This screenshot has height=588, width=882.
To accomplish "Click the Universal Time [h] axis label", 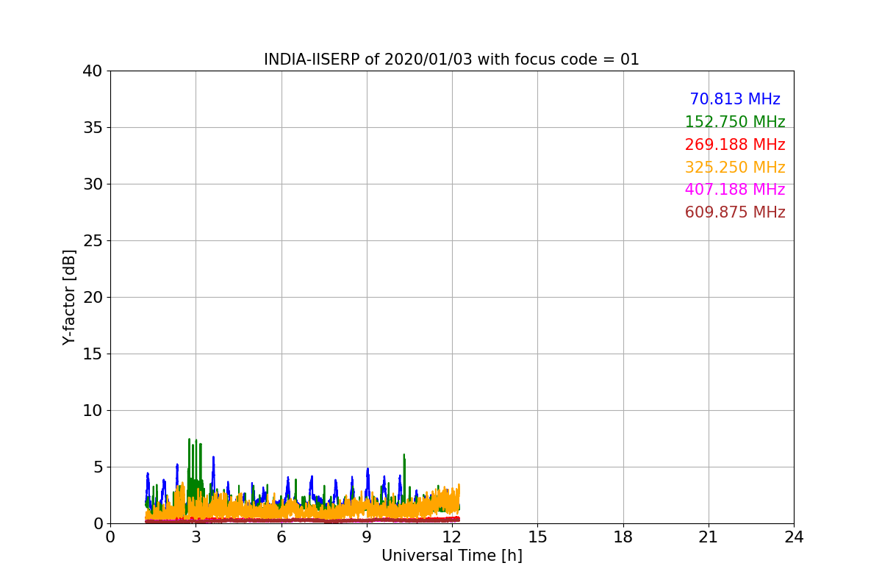I will click(452, 556).
